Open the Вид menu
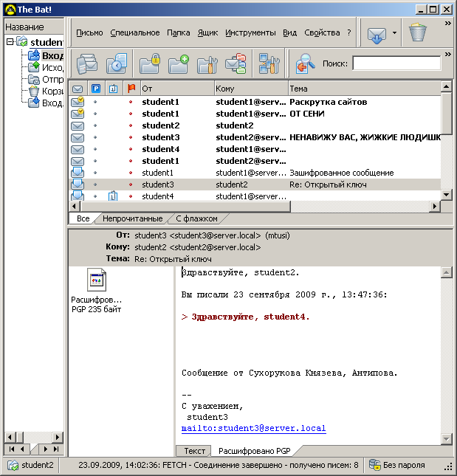Image resolution: width=457 pixels, height=476 pixels. [289, 32]
